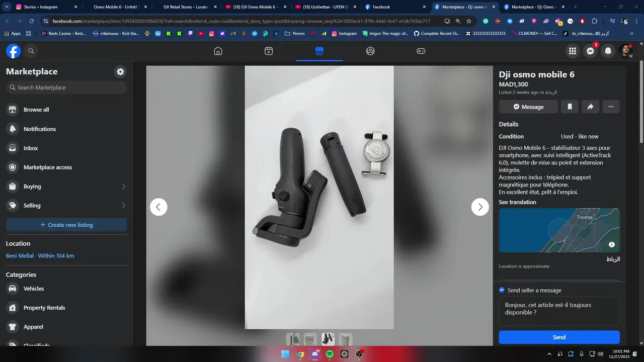Viewport: 644px width, 362px height.
Task: Click the Chrome address bar URL
Action: pos(242,21)
